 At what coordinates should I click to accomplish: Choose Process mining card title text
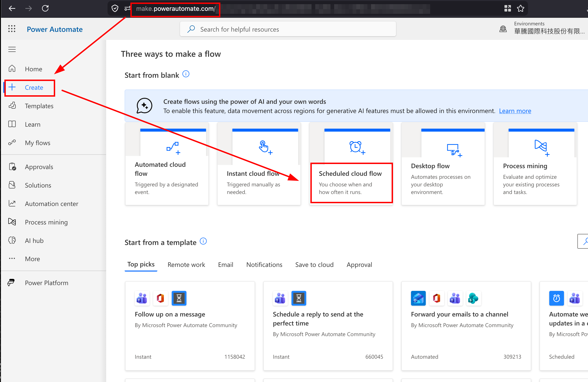[525, 166]
